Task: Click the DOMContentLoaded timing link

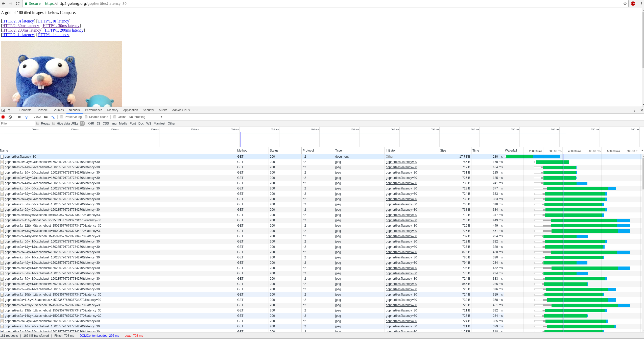Action: (99, 336)
